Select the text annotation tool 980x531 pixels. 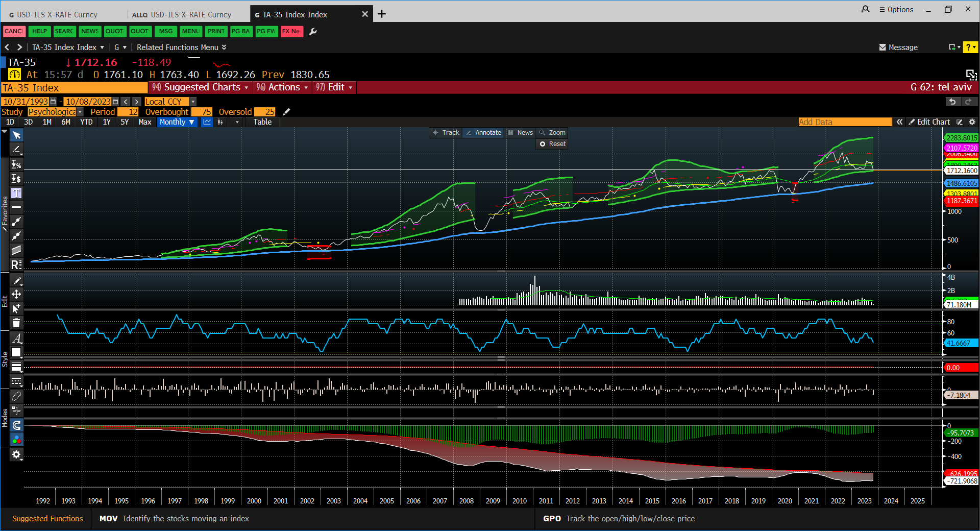pos(16,193)
